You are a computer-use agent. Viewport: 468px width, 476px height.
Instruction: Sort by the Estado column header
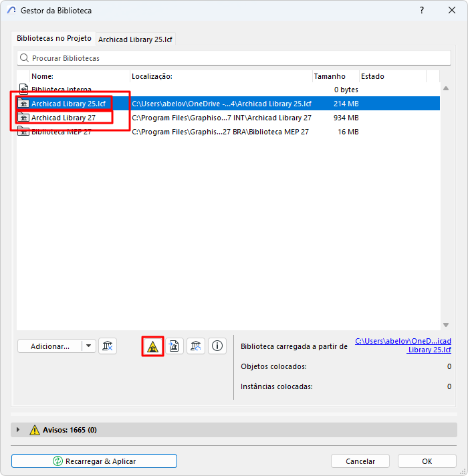(392, 76)
